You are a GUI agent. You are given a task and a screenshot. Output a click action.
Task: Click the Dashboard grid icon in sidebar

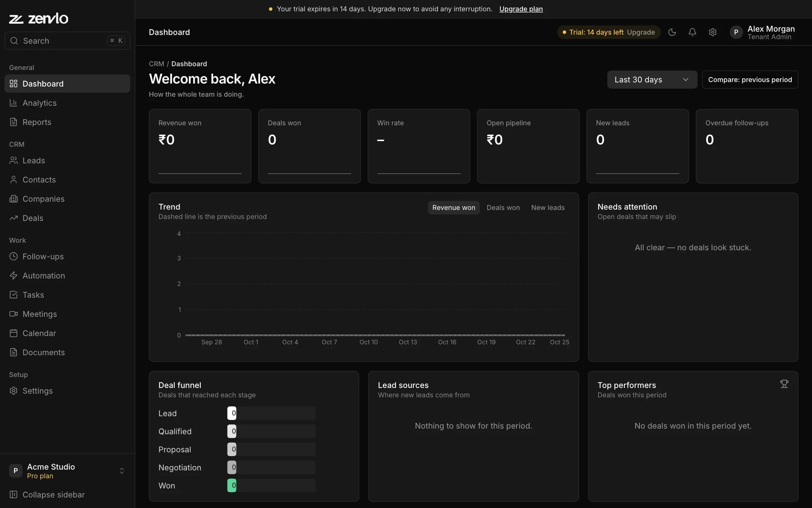pos(14,84)
